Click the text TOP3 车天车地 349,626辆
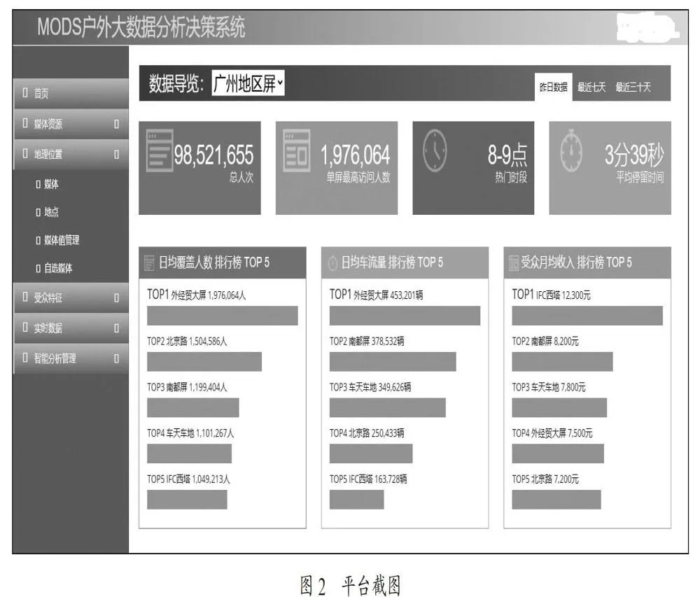Screen dimensions: 700x597 point(370,387)
